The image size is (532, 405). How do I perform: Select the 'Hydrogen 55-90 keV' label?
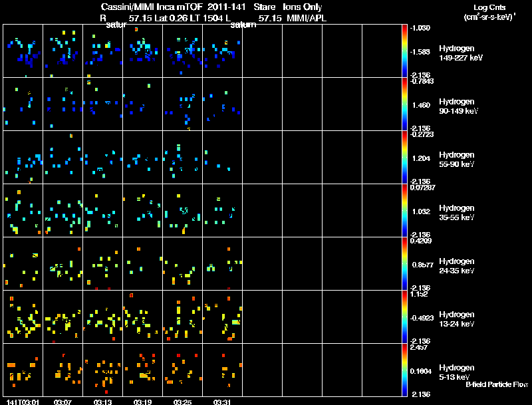[x=457, y=160]
